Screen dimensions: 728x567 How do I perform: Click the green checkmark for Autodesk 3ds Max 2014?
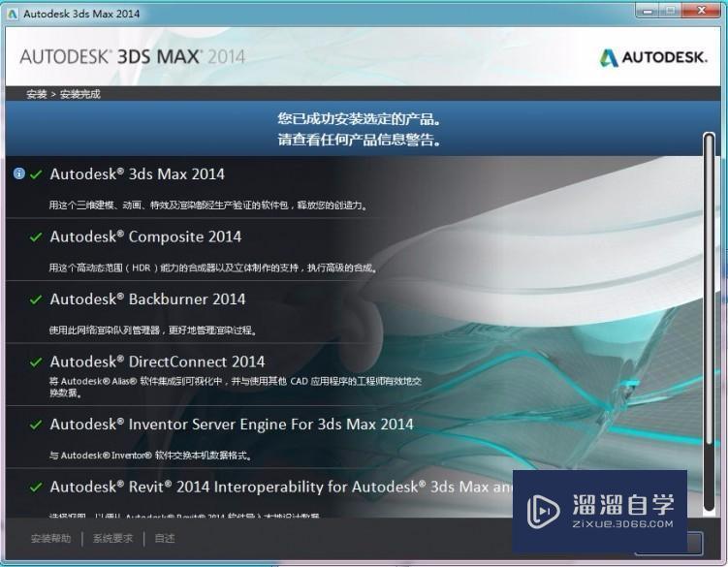tap(36, 174)
